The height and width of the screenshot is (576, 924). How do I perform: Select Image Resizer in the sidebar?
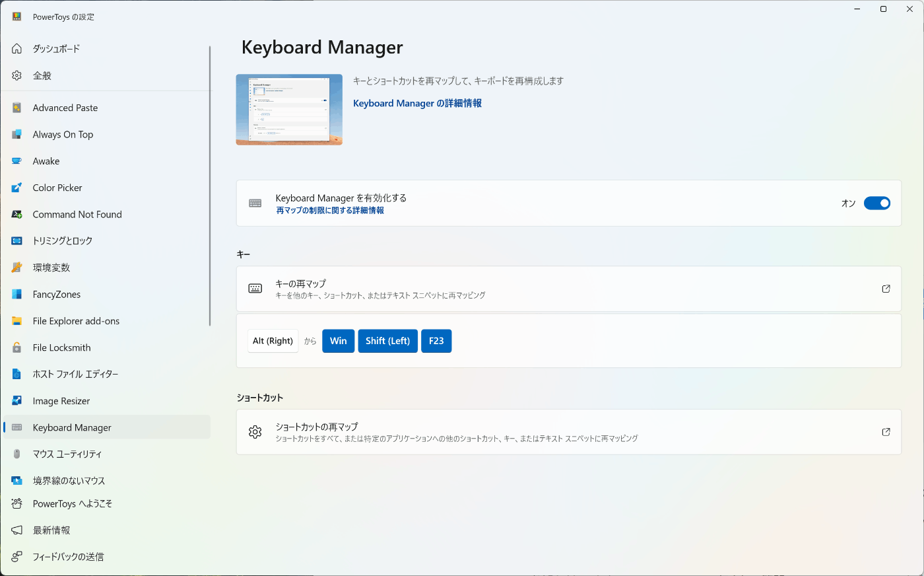click(x=106, y=401)
